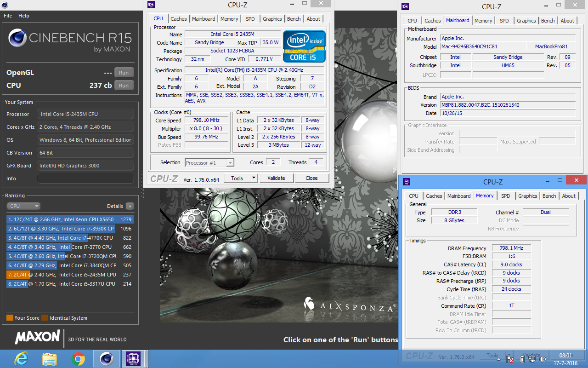Click the Processor field 'Intel Core i5-2435M CPU'
588x368 pixels.
85,114
